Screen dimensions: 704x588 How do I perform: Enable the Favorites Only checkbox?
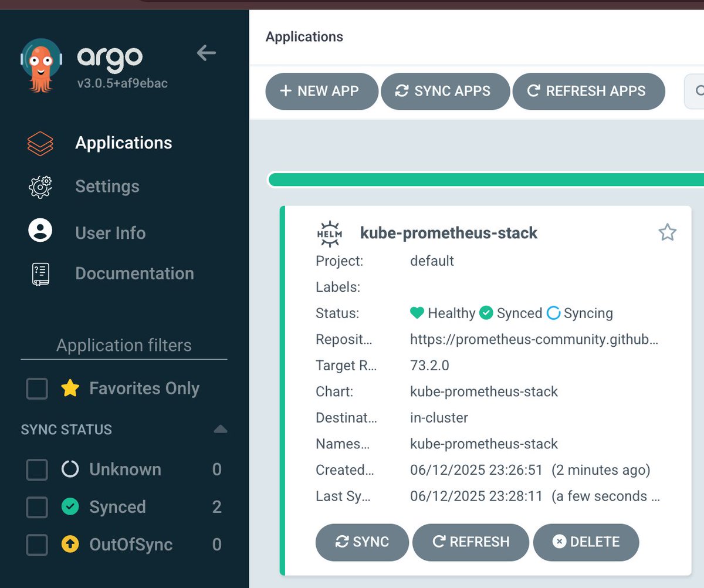pos(37,388)
